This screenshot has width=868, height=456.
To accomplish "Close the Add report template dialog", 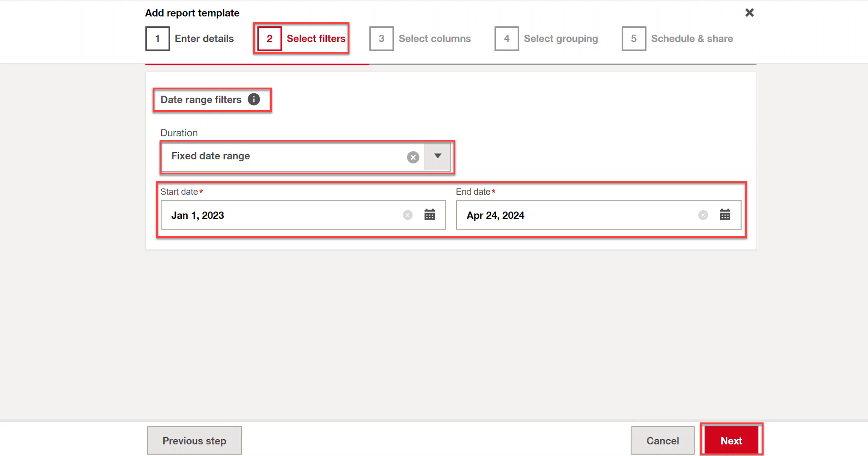I will 749,13.
